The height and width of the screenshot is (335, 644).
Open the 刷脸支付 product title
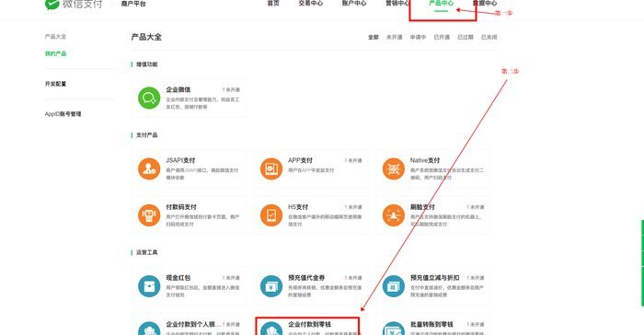[422, 207]
